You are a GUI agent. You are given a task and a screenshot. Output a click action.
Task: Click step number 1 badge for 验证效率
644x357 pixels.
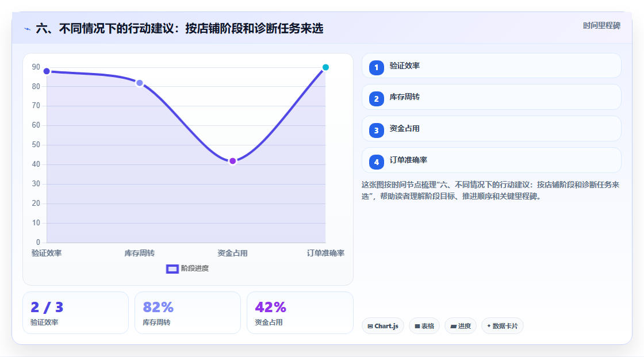(x=376, y=67)
